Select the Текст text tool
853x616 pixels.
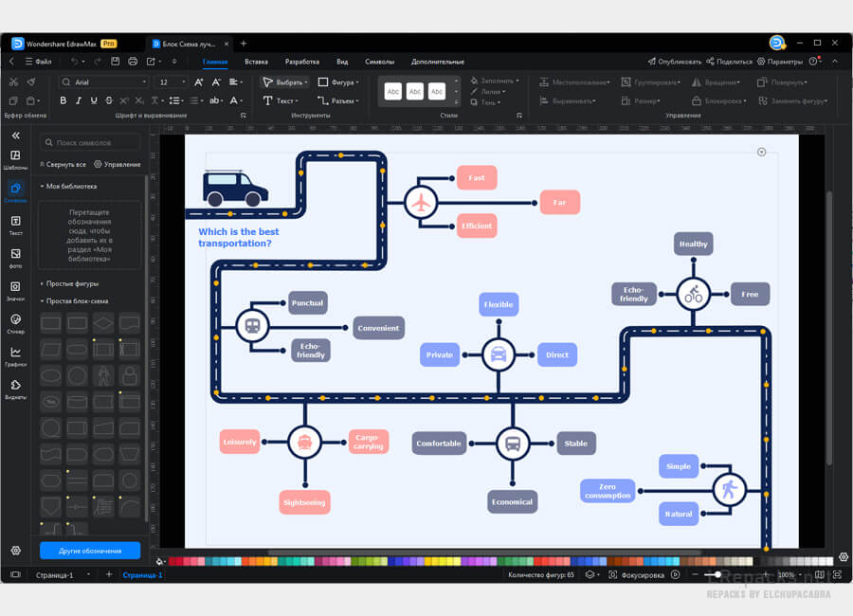(x=282, y=100)
